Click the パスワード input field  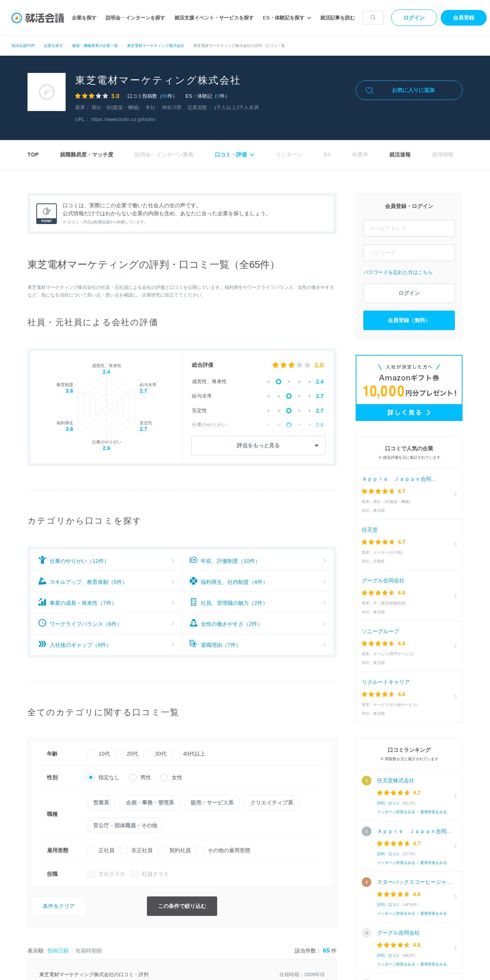[409, 253]
